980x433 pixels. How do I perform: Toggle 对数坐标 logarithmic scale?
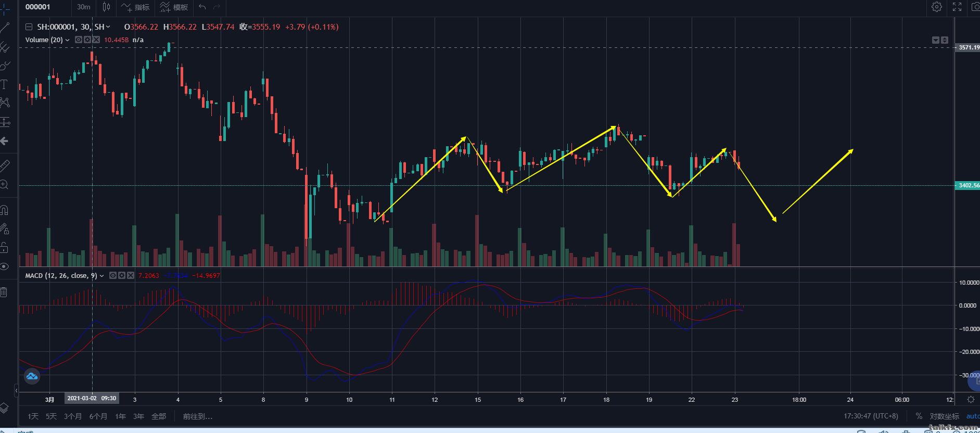(945, 416)
